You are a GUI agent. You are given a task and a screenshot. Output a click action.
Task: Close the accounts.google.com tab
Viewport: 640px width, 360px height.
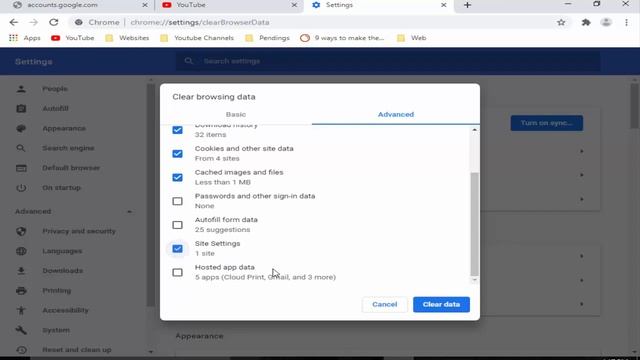(x=145, y=5)
